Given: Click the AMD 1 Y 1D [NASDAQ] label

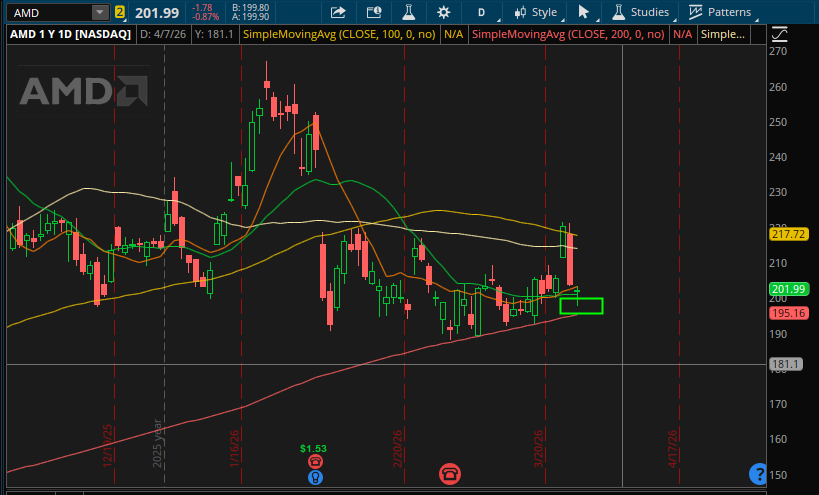Looking at the screenshot, I should point(71,34).
